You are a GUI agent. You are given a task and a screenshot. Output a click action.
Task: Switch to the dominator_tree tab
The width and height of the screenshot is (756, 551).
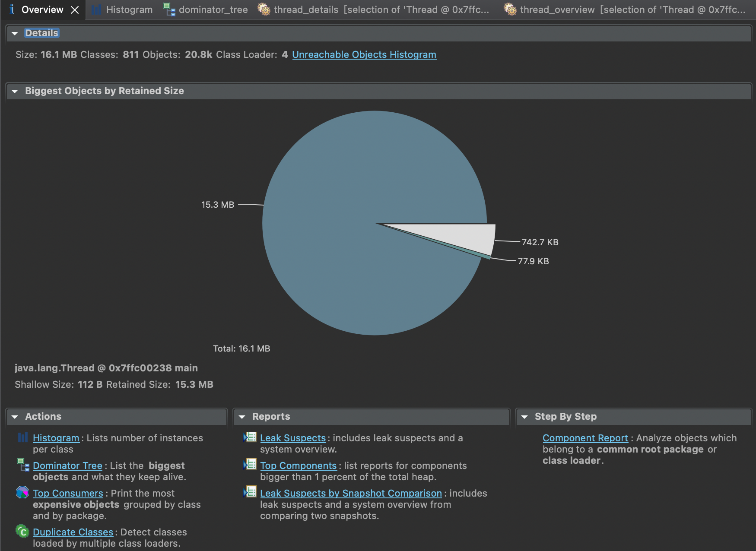click(206, 9)
